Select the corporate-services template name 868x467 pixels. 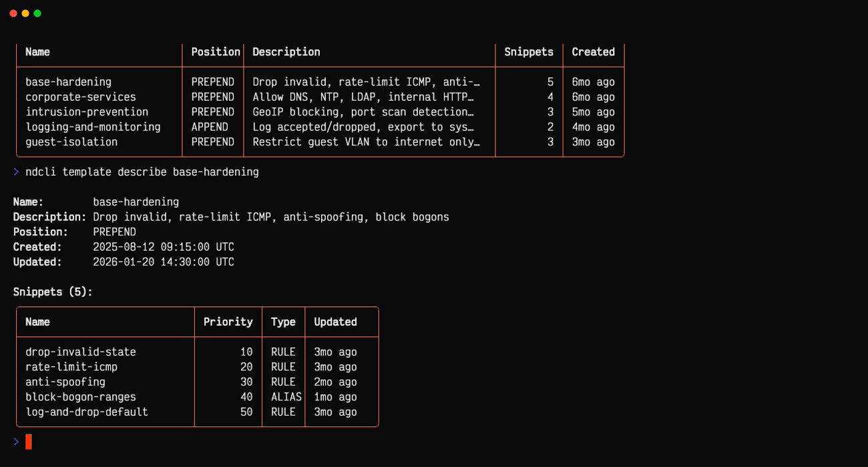[81, 97]
